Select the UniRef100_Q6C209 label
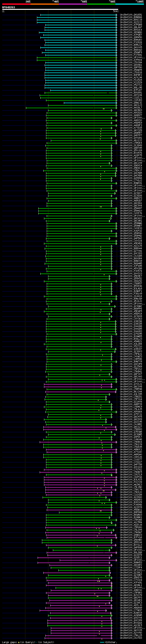The width and height of the screenshot is (146, 644). pos(131,163)
